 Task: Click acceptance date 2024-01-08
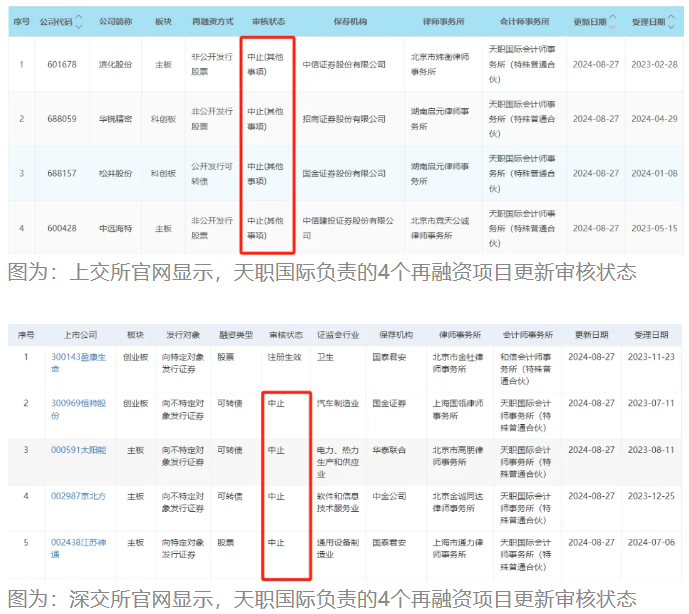click(x=654, y=173)
